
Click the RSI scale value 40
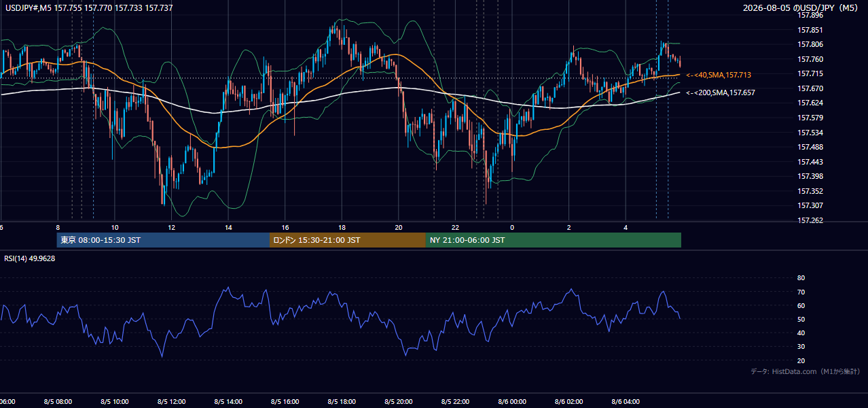point(801,333)
